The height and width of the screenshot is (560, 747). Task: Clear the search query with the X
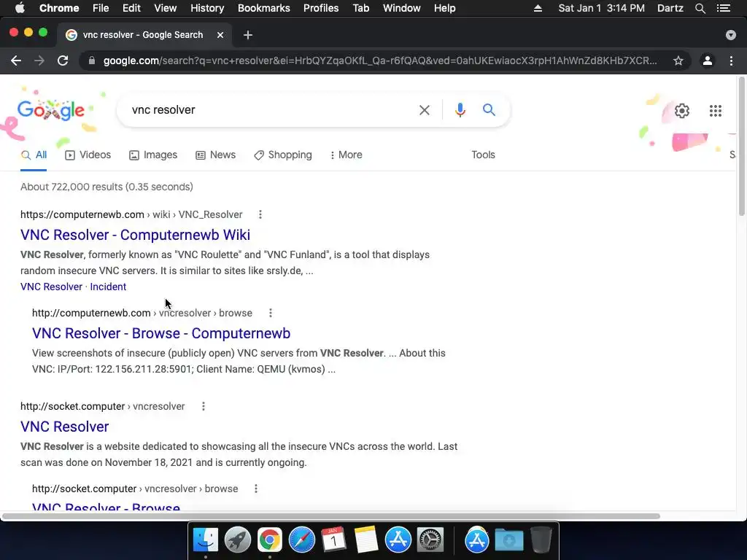[x=424, y=110]
